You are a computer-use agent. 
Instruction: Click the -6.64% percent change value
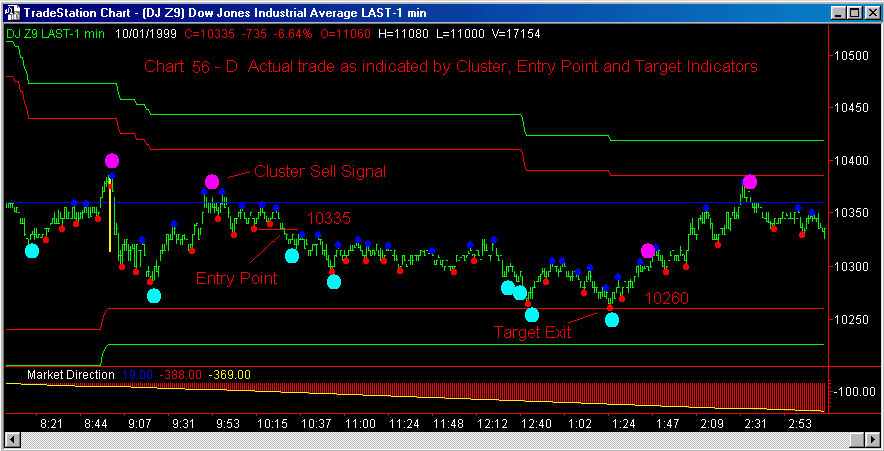tap(293, 34)
